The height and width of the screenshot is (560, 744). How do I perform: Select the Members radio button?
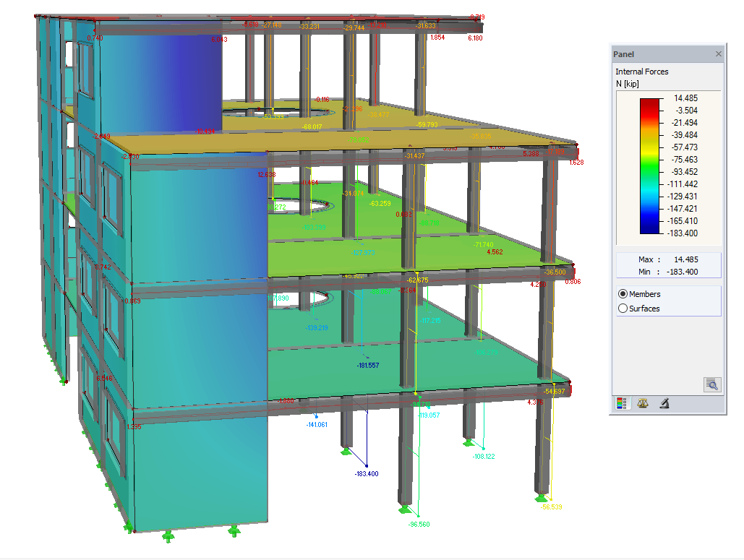[x=623, y=294]
